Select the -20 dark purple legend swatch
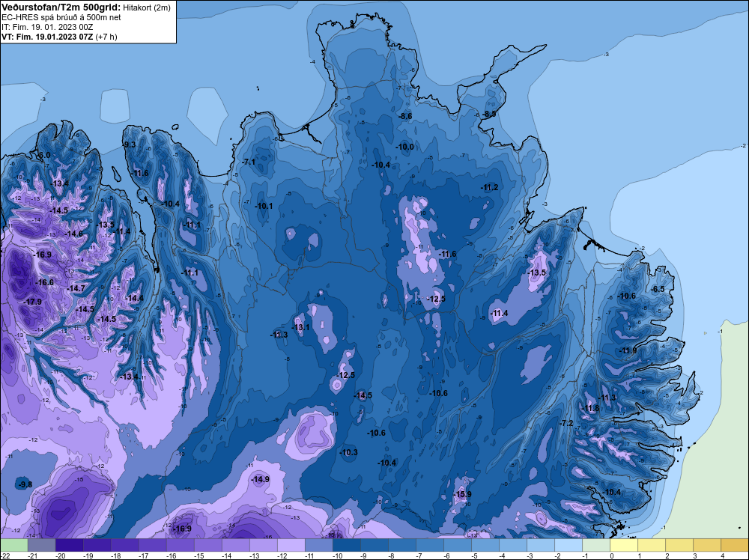This screenshot has height=560, width=749. click(x=69, y=545)
